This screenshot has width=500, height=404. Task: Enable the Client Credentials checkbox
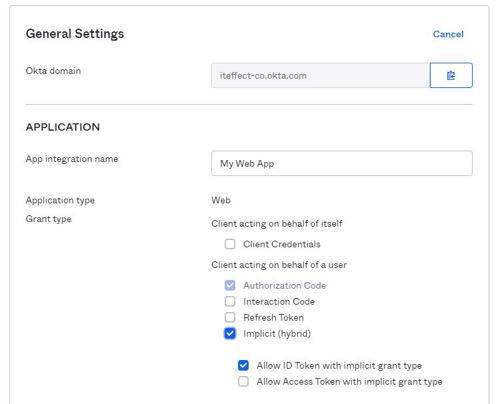pos(230,244)
